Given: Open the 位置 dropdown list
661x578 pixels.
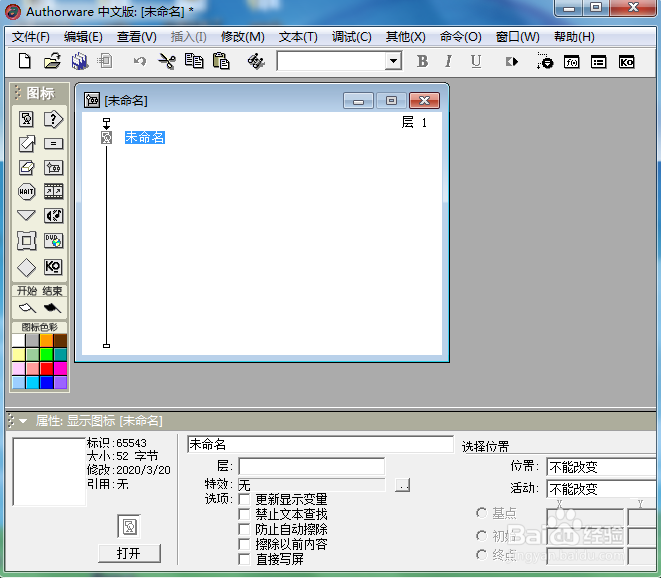Looking at the screenshot, I should [601, 467].
